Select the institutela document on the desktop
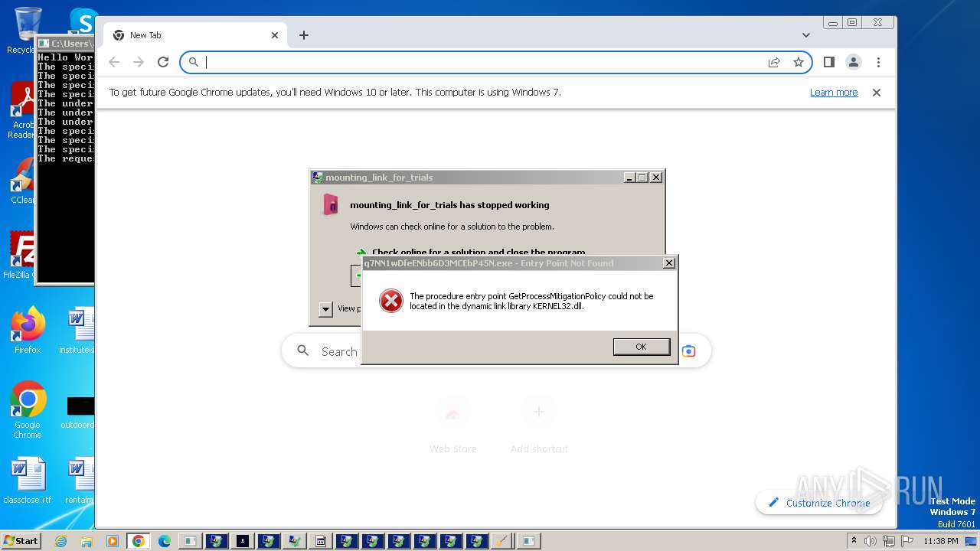980x551 pixels. click(x=79, y=331)
